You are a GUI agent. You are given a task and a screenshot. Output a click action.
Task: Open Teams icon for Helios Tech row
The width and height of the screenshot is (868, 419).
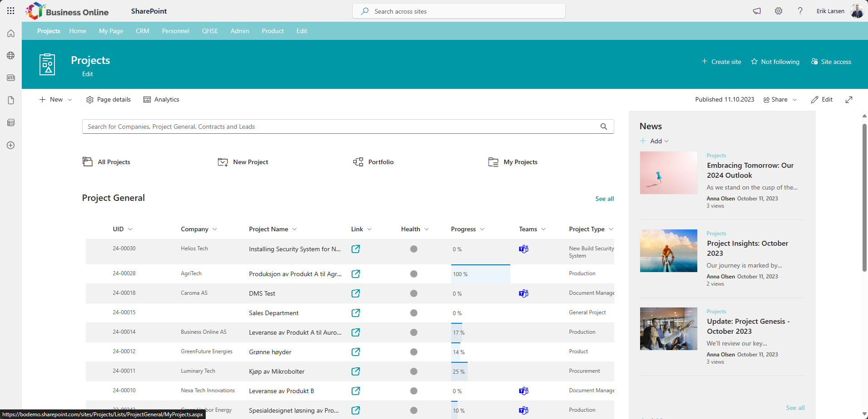[x=523, y=249]
